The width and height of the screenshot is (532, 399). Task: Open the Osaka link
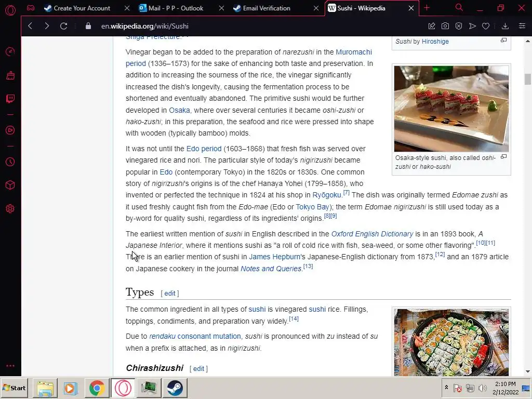pyautogui.click(x=179, y=110)
